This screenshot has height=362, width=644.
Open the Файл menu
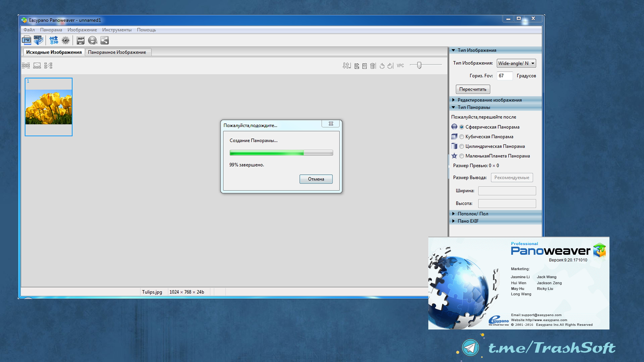click(29, 30)
